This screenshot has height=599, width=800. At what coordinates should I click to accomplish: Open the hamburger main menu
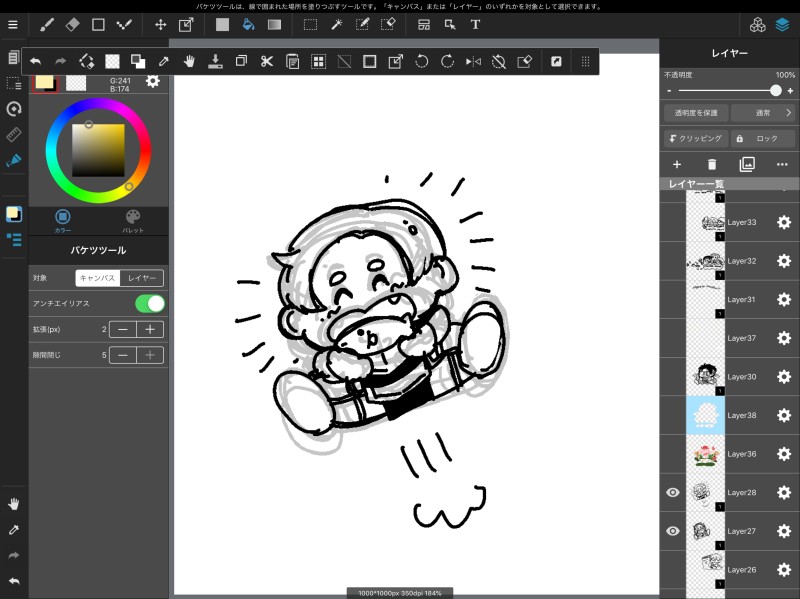coord(13,24)
